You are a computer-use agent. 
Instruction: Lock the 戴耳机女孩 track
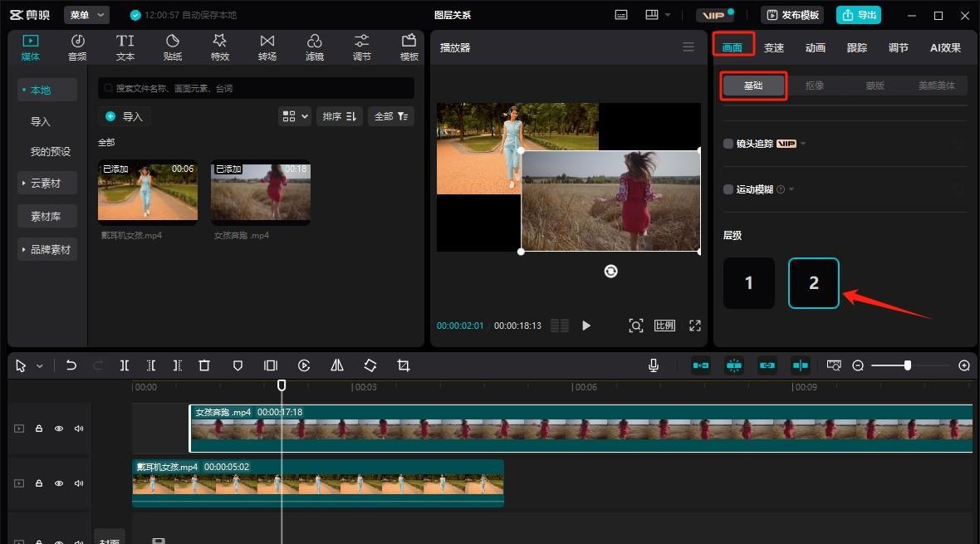[39, 483]
